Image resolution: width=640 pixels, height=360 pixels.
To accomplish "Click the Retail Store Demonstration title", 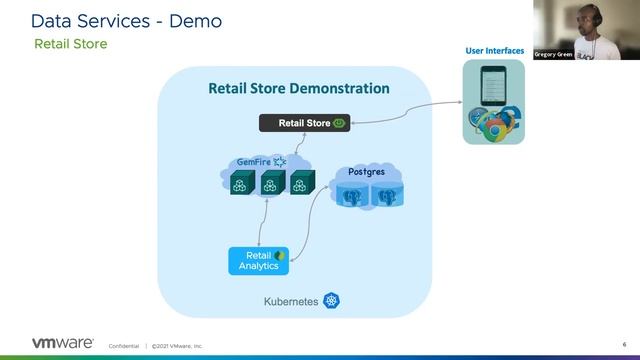I will pyautogui.click(x=299, y=88).
